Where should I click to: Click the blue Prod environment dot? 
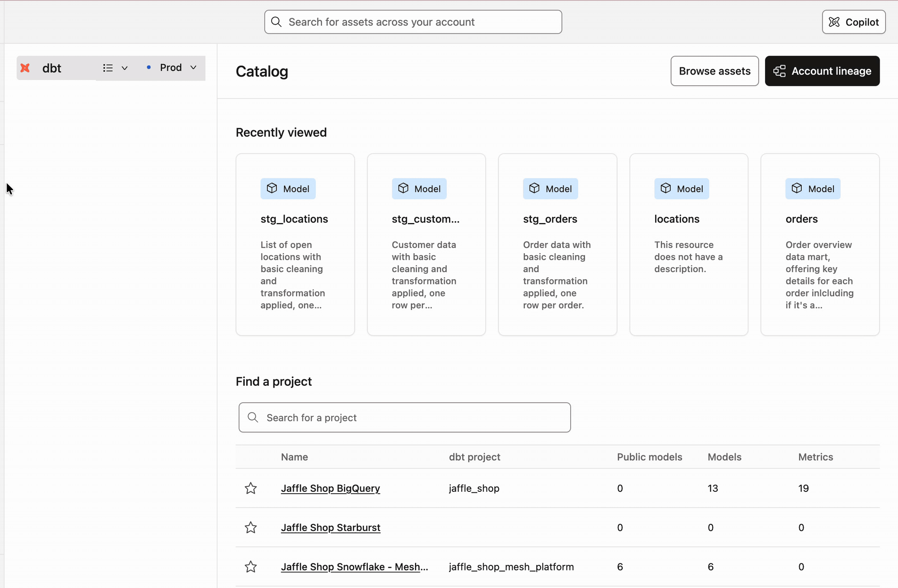[x=149, y=67]
